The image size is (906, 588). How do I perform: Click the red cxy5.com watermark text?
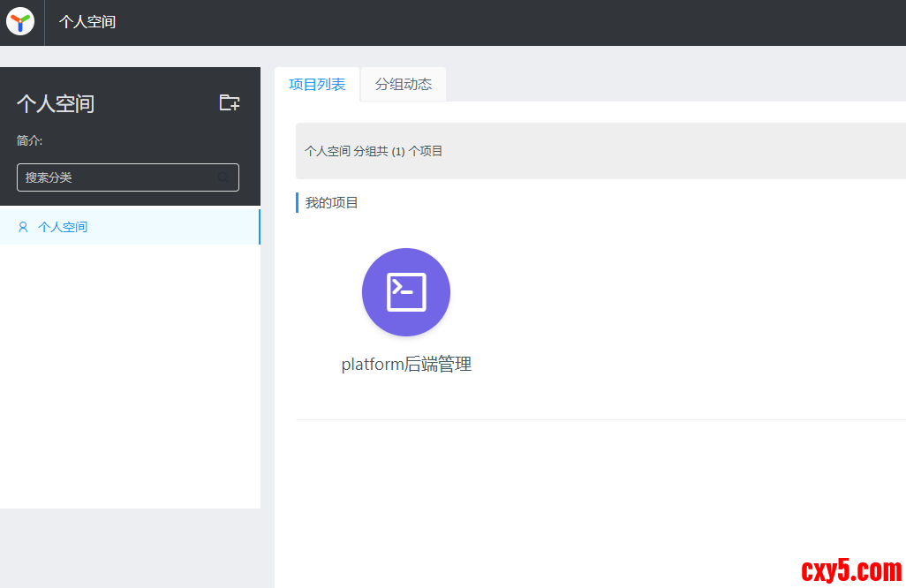(850, 569)
